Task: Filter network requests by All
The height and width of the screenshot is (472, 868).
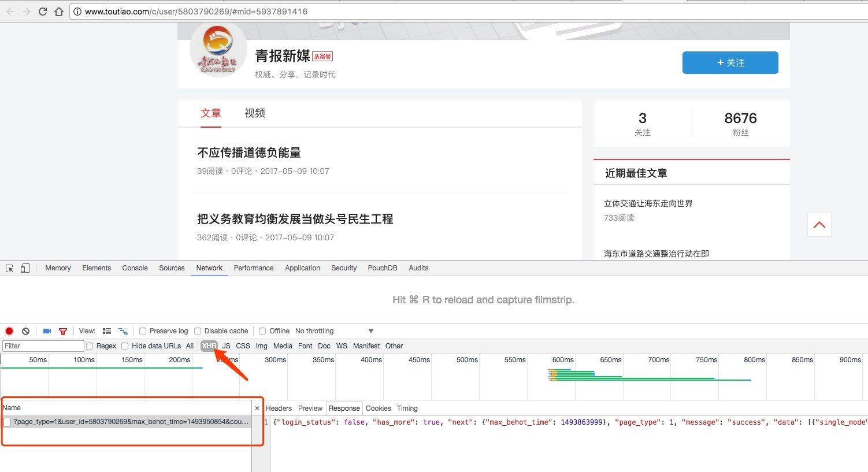Action: pos(190,346)
